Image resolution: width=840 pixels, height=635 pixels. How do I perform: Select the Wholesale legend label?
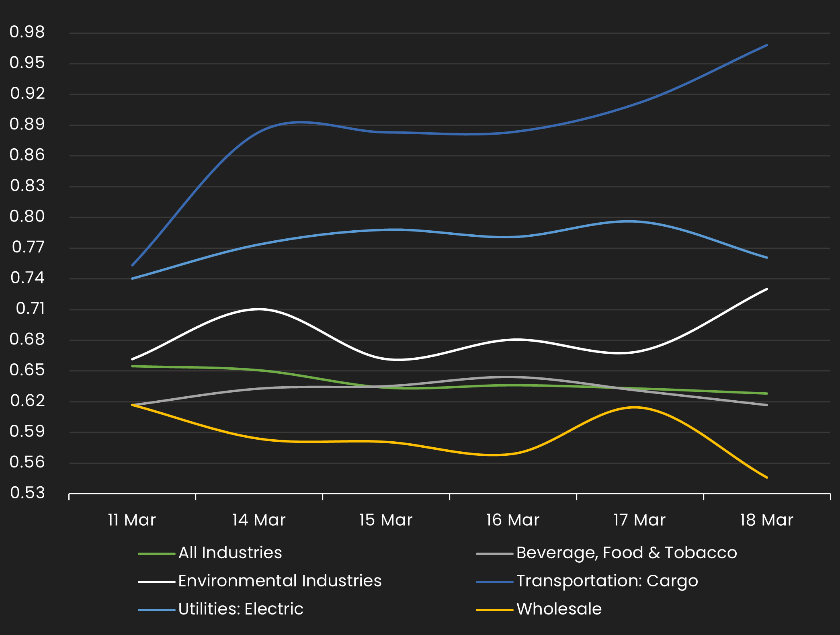559,609
